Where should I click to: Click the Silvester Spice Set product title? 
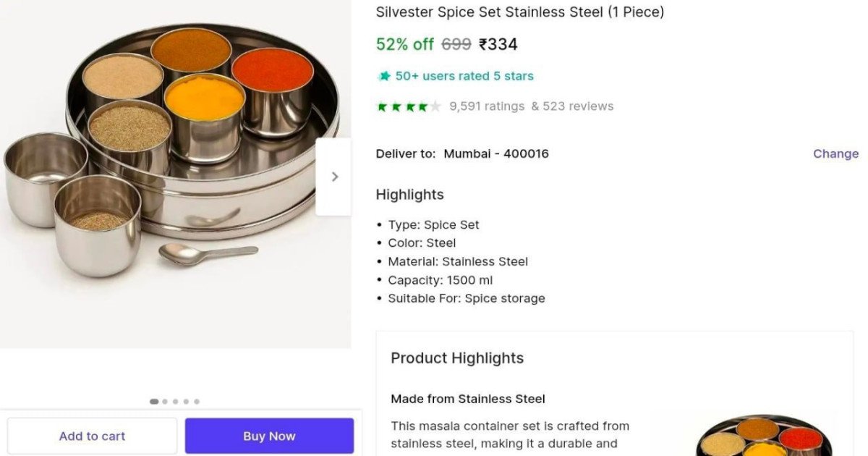point(519,12)
